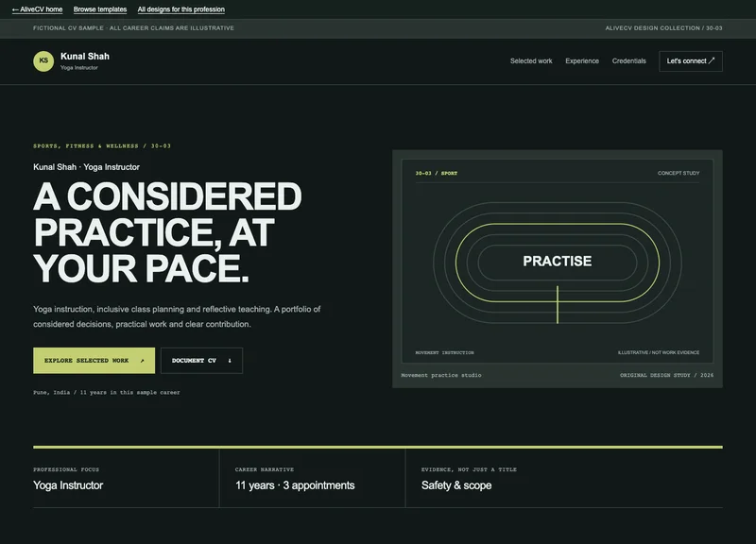Click 'AliveCV Design Collection / 30-03' banner text
This screenshot has height=544, width=756.
(663, 28)
